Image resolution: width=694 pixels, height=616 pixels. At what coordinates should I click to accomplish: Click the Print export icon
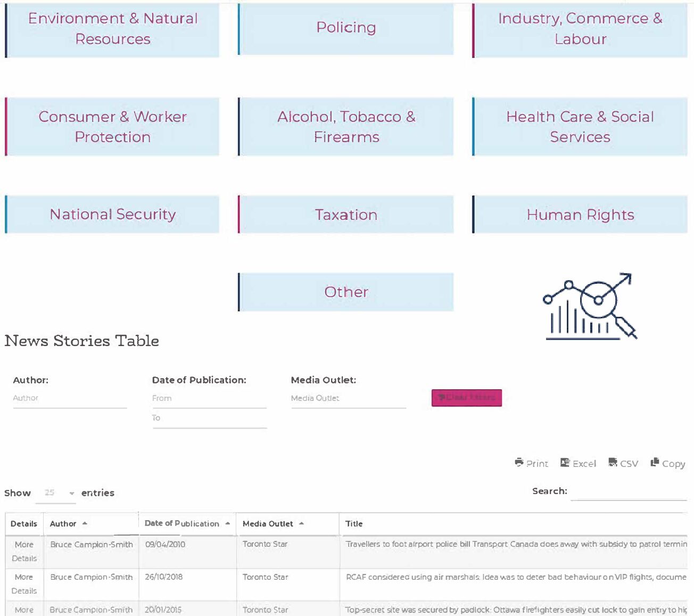click(x=519, y=463)
